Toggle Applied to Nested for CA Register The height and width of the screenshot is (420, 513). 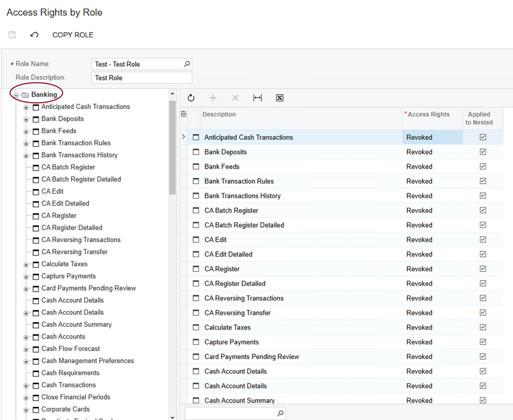point(483,269)
